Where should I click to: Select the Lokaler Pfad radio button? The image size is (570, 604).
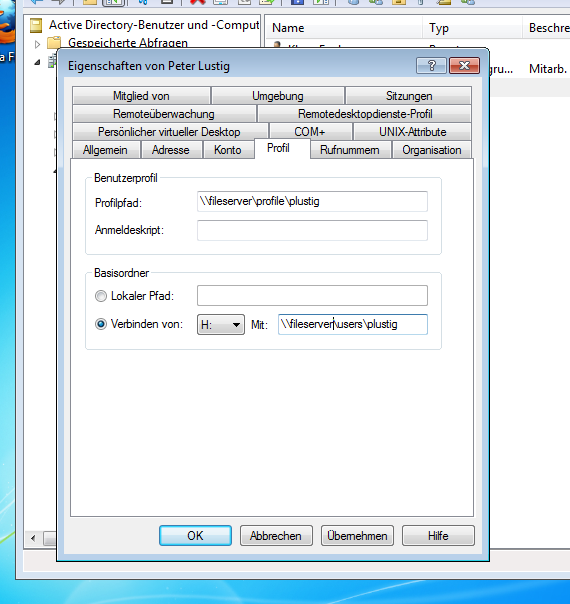(x=101, y=296)
